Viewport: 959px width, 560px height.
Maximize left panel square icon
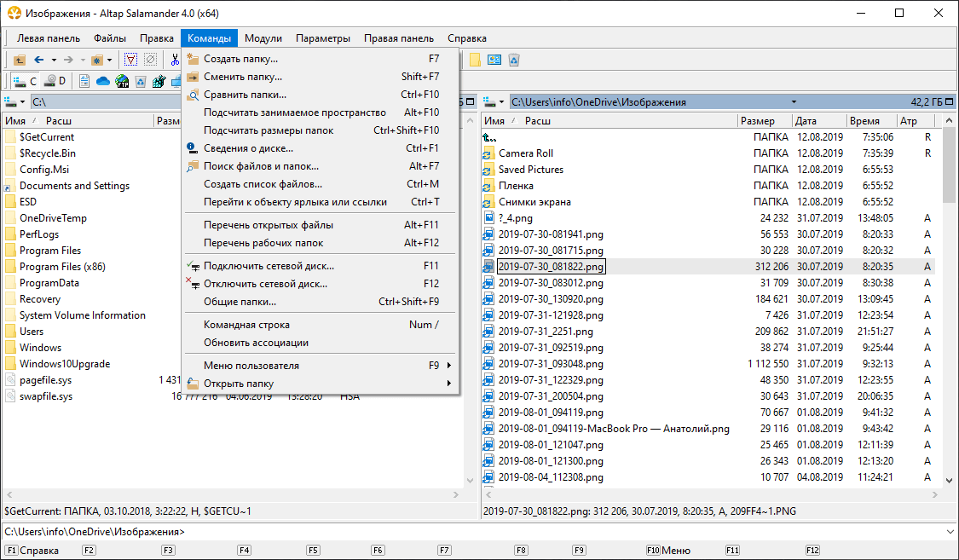point(470,102)
